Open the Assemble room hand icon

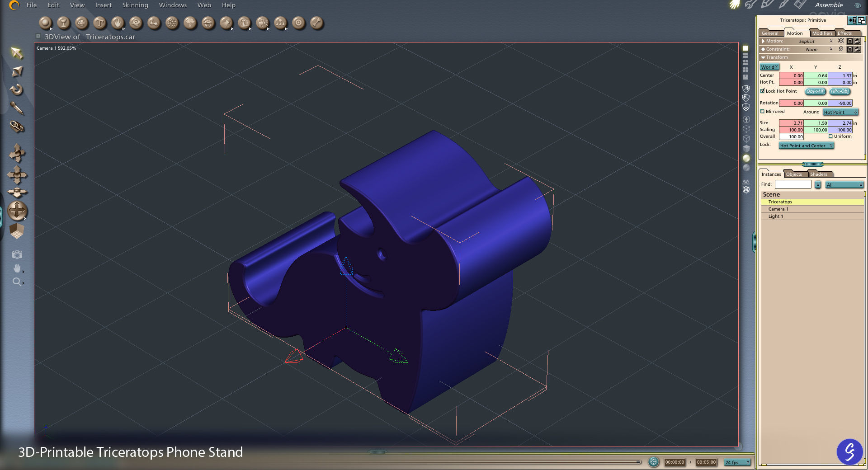(x=735, y=5)
